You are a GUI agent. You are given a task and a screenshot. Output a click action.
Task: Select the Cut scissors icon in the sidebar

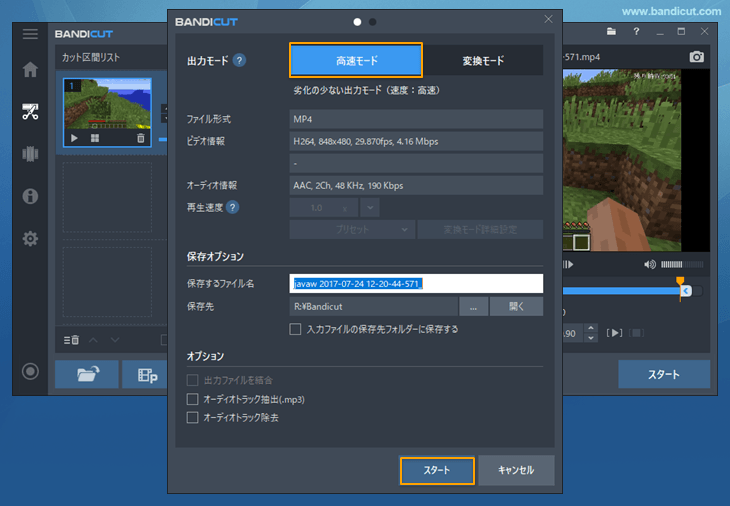pos(30,112)
